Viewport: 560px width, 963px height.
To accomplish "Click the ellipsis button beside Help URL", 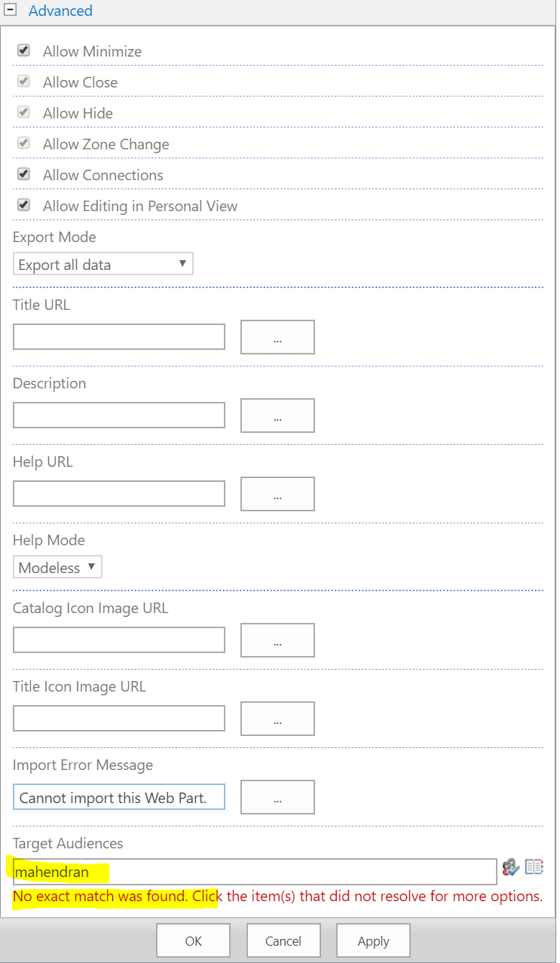I will pos(277,494).
